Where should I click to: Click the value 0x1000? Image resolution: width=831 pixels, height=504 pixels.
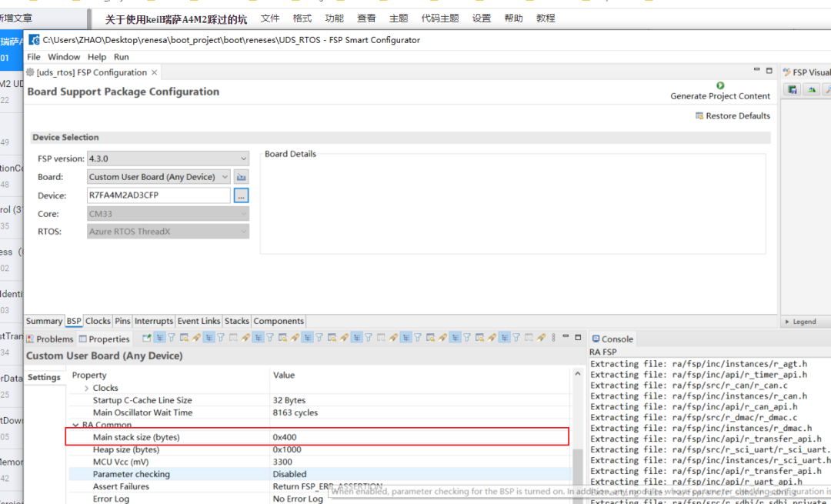(287, 449)
